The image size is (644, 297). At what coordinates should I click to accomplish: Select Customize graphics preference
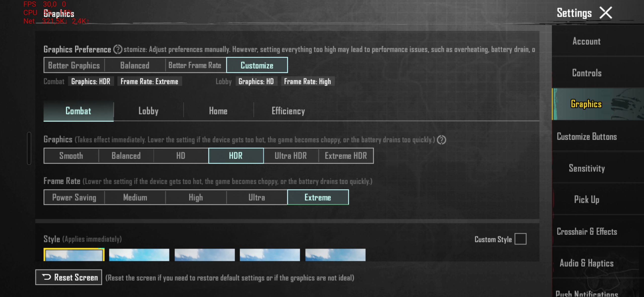pyautogui.click(x=257, y=65)
